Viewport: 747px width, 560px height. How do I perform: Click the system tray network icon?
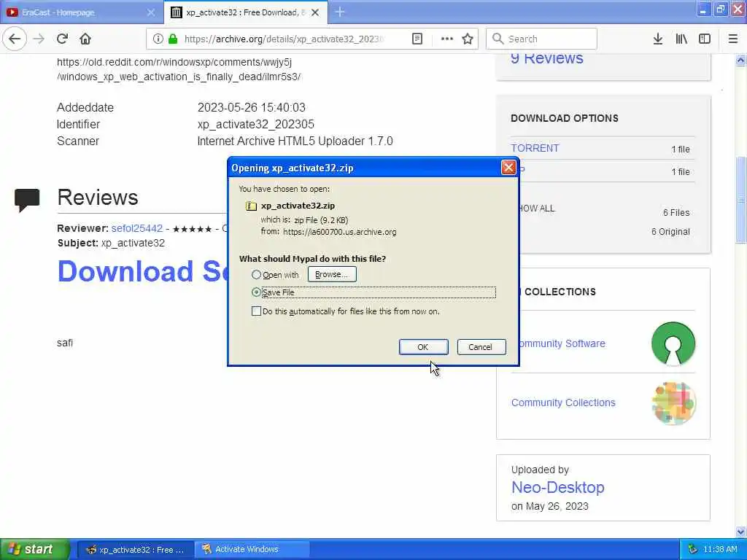tap(693, 549)
